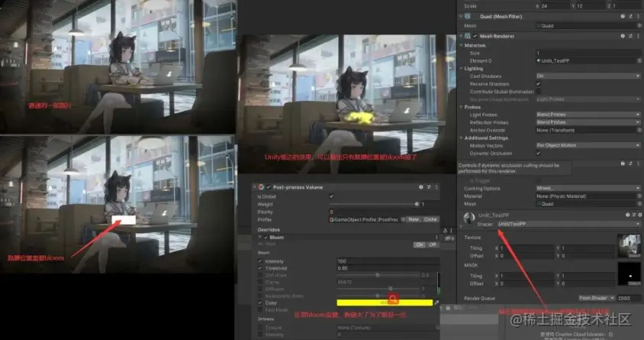Open the Cooking Options dropdown
This screenshot has width=644, height=340.
(x=588, y=188)
